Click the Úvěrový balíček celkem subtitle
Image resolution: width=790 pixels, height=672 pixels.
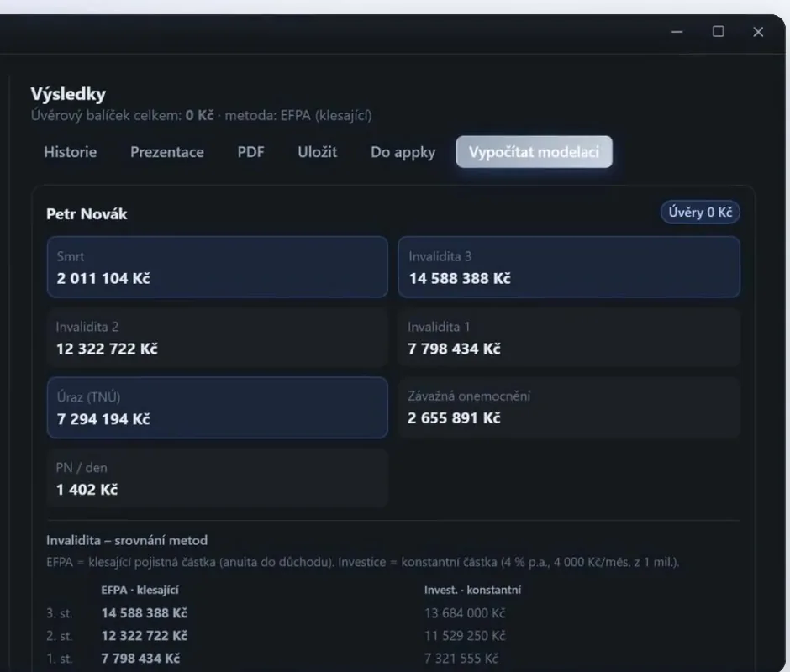pos(201,115)
